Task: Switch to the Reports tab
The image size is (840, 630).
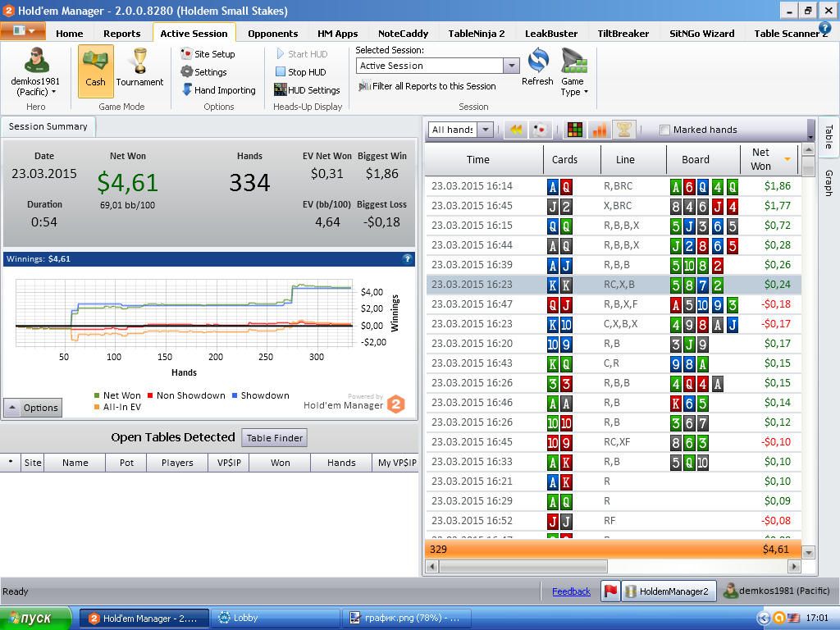Action: [121, 33]
